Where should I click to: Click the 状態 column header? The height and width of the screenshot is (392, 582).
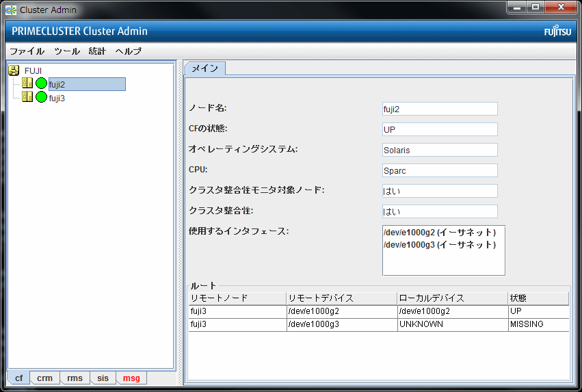coord(538,298)
